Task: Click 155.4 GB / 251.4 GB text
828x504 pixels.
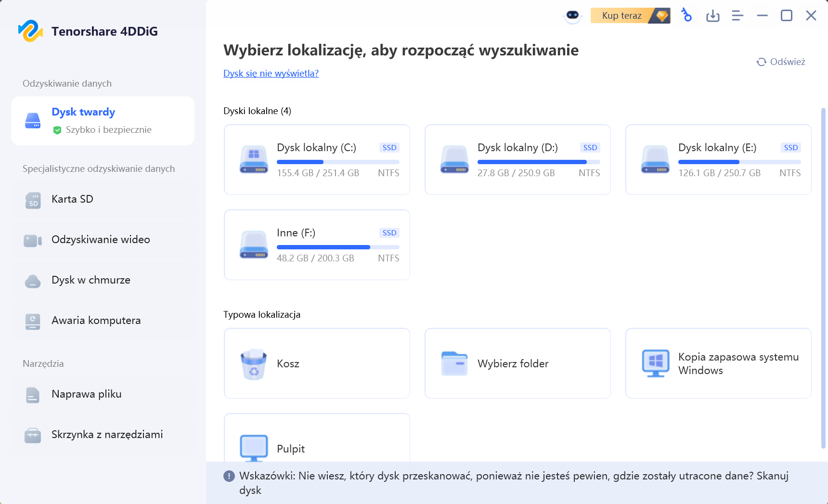Action: click(318, 173)
